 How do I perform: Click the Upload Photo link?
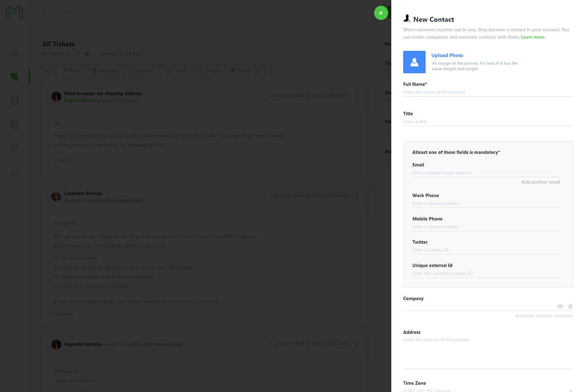click(x=447, y=55)
